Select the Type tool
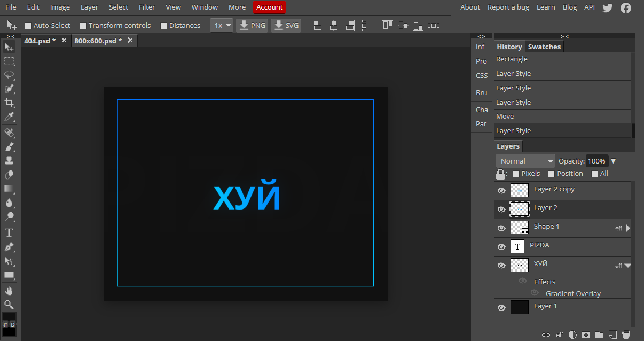Image resolution: width=644 pixels, height=341 pixels. [x=9, y=232]
